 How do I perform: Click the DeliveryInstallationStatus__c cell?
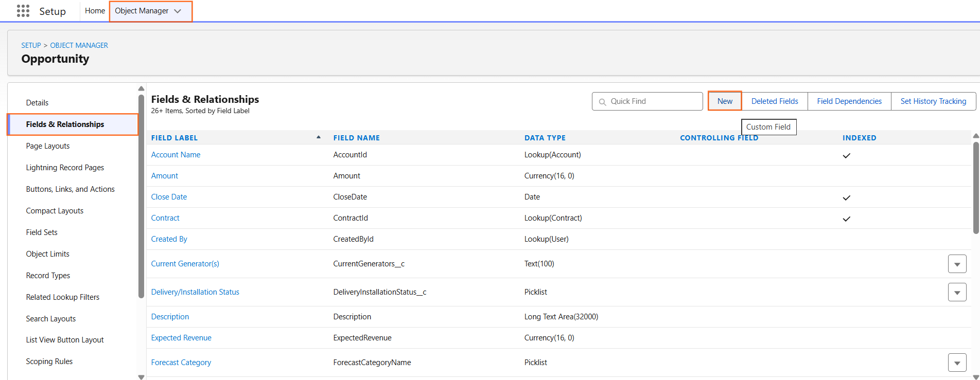(379, 292)
